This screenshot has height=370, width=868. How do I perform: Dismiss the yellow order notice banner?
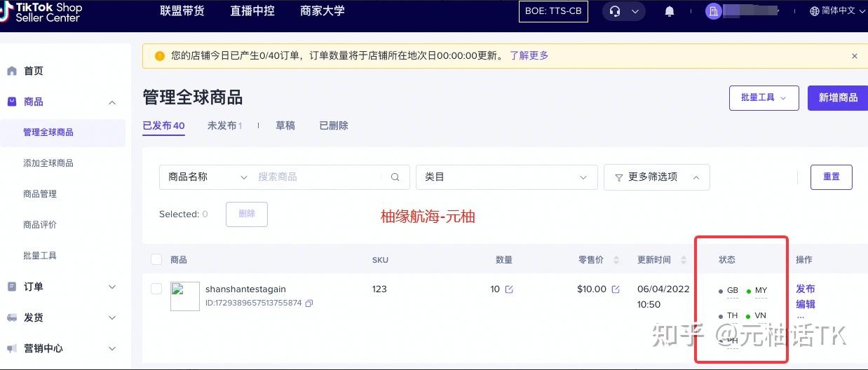[855, 56]
